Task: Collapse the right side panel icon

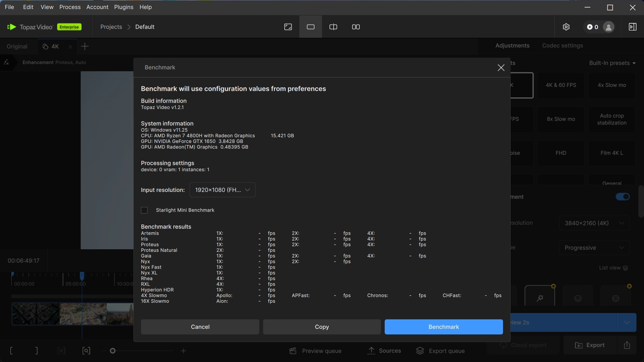Action: pos(632,27)
